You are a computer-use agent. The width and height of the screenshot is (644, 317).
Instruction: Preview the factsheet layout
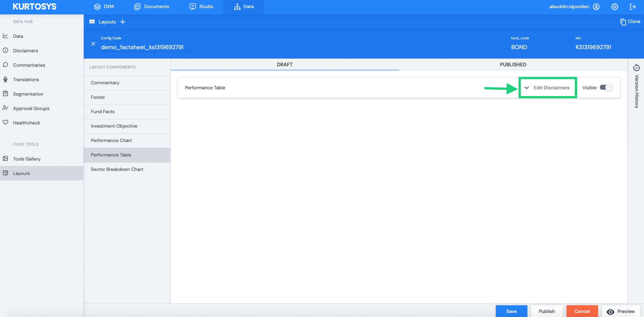621,311
